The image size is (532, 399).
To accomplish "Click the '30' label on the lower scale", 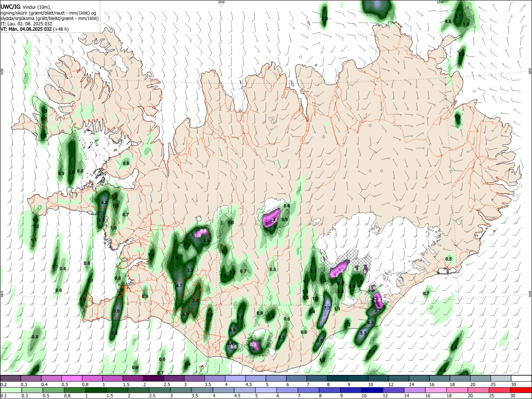I will tap(513, 396).
